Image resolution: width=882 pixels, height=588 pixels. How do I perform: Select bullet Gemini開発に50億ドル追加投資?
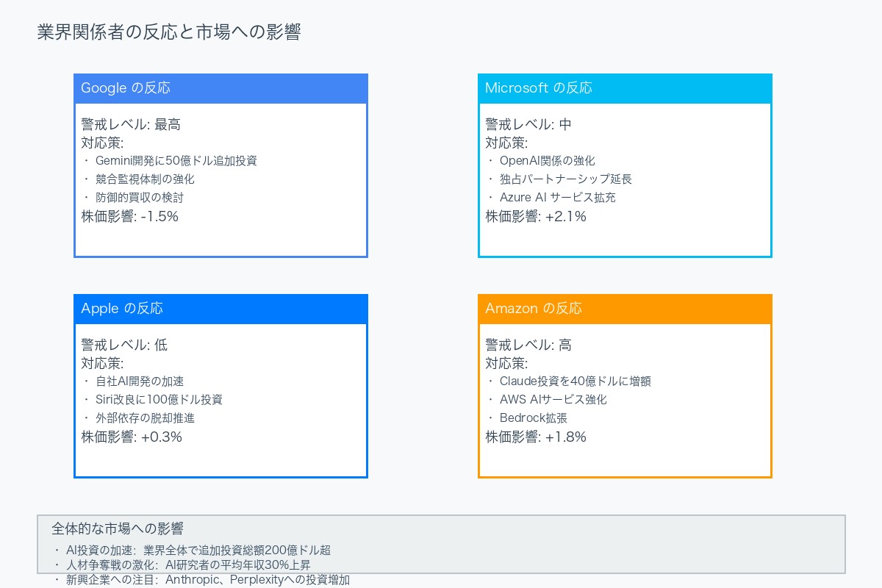coord(170,161)
